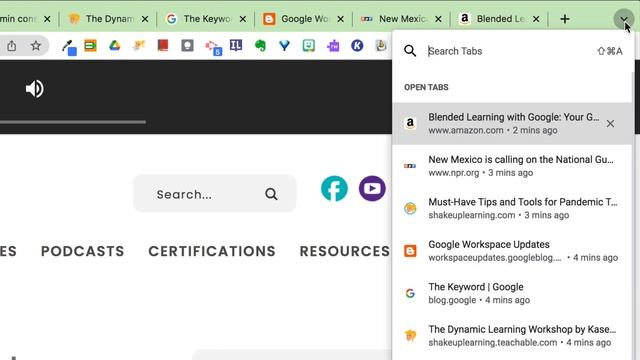The width and height of the screenshot is (640, 360).
Task: Click the blue K circle extension
Action: tap(357, 46)
